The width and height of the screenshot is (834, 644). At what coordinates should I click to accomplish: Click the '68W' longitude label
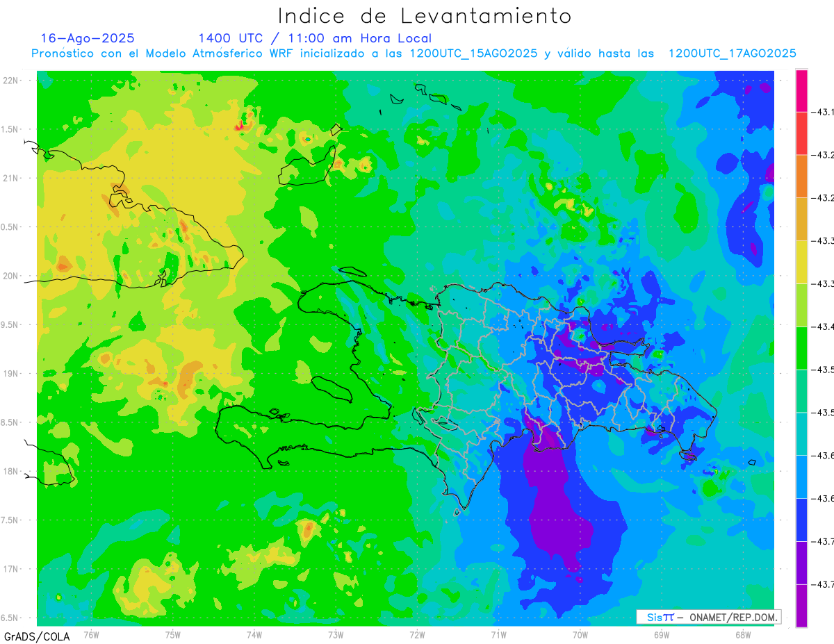743,635
